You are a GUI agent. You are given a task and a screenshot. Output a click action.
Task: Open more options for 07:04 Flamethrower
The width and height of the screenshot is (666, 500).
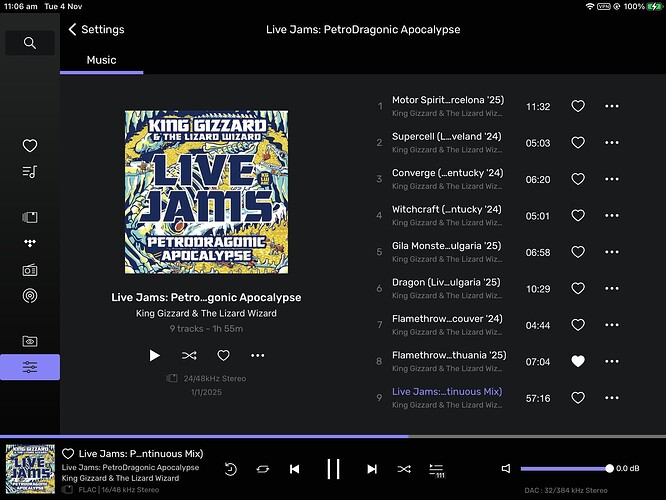612,362
